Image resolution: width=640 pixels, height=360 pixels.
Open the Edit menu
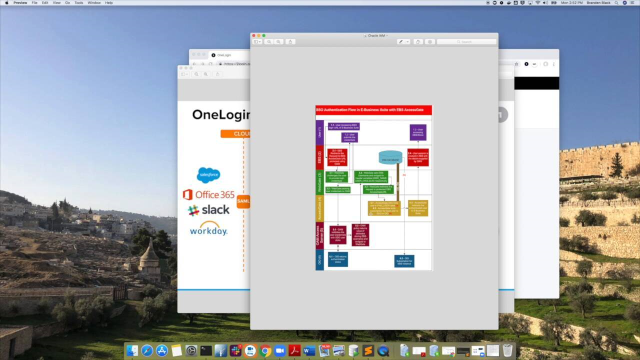click(x=45, y=2)
